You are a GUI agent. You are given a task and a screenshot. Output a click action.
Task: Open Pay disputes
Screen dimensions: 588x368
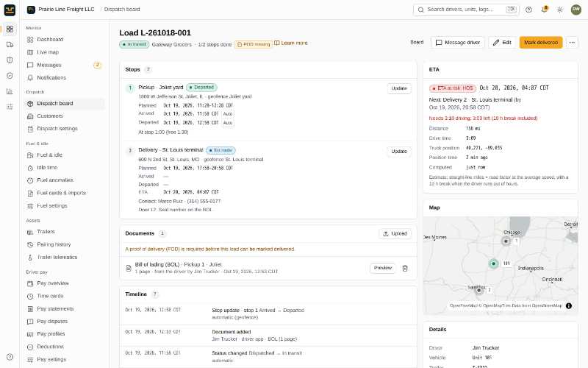point(64,322)
